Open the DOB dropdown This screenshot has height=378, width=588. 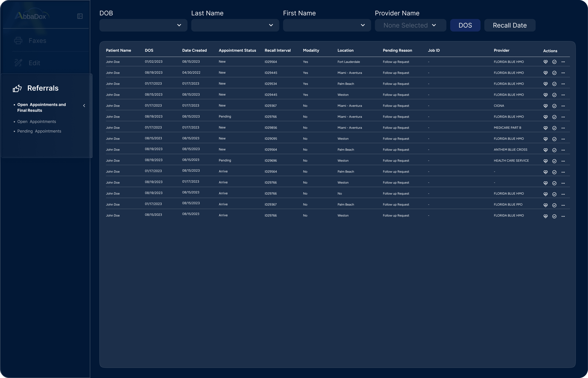143,25
